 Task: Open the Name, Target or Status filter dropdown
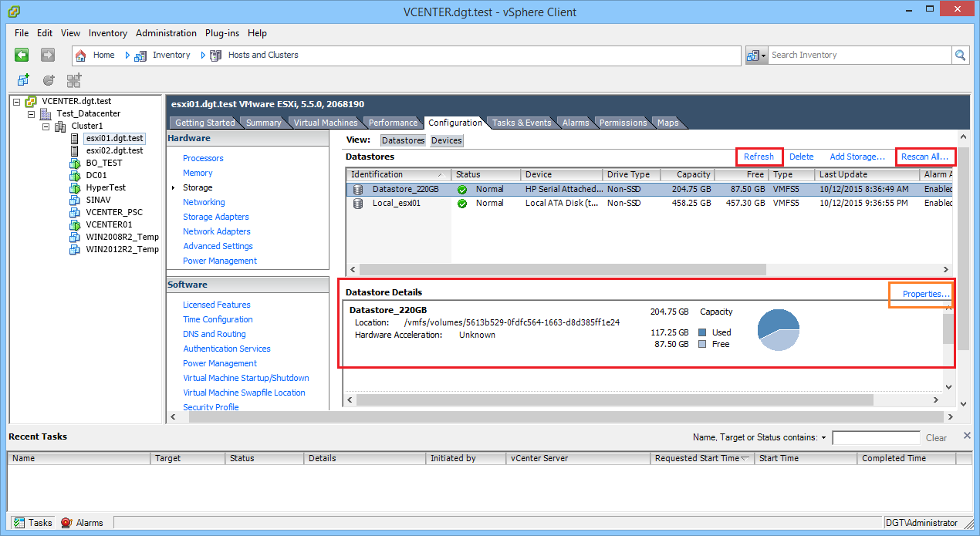coord(823,437)
